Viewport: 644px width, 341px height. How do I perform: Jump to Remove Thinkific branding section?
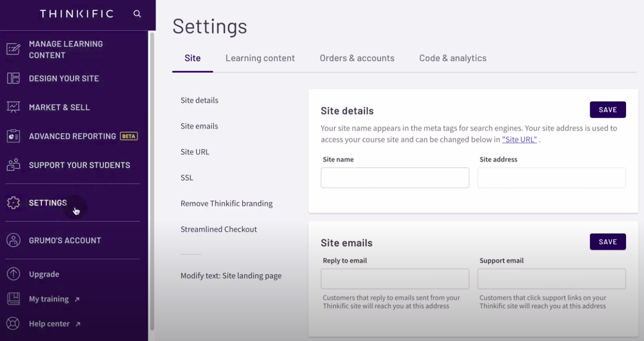point(226,203)
